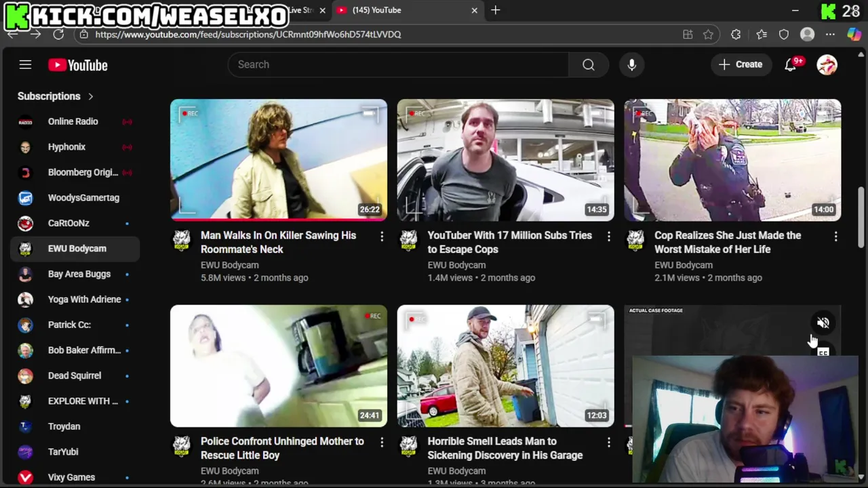The image size is (868, 488).
Task: Open the browser profile icon
Action: pyautogui.click(x=807, y=34)
